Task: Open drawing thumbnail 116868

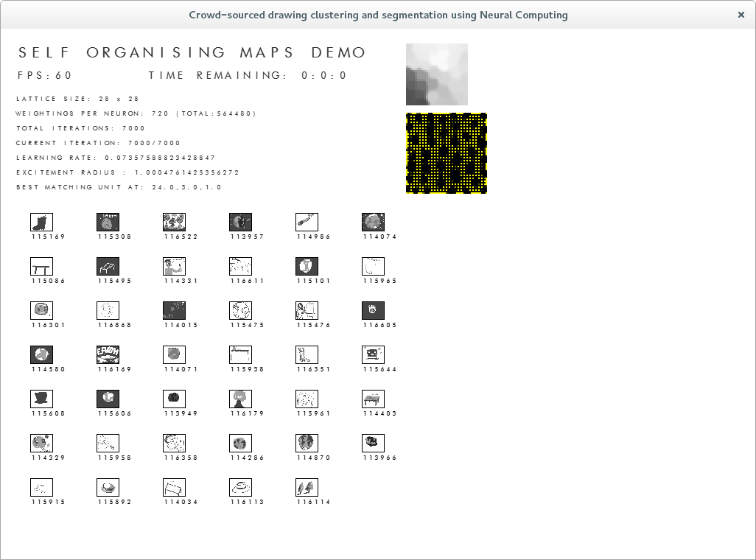Action: pyautogui.click(x=108, y=311)
